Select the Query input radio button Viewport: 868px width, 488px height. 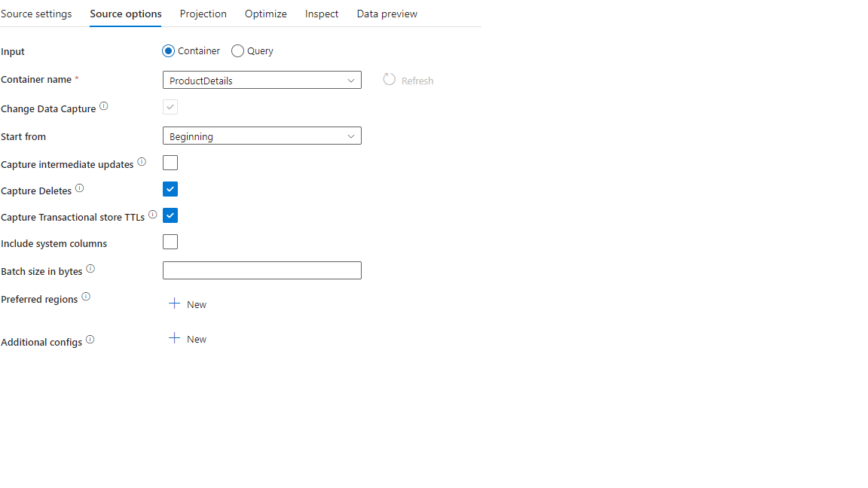[x=237, y=50]
